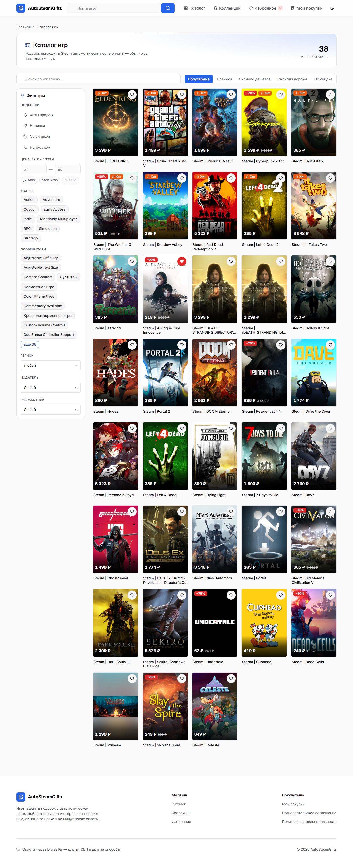The width and height of the screenshot is (353, 868).
Task: Click heart on It Takes Two
Action: pos(330,178)
